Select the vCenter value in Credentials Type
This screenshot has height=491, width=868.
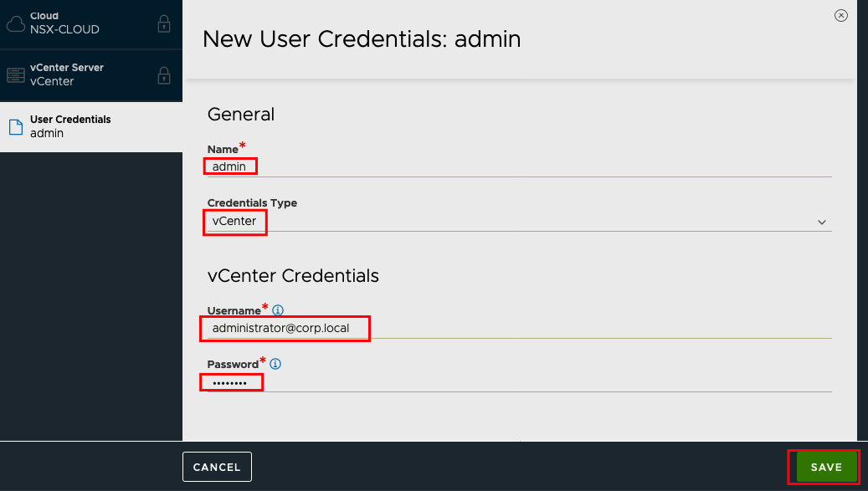pos(234,221)
